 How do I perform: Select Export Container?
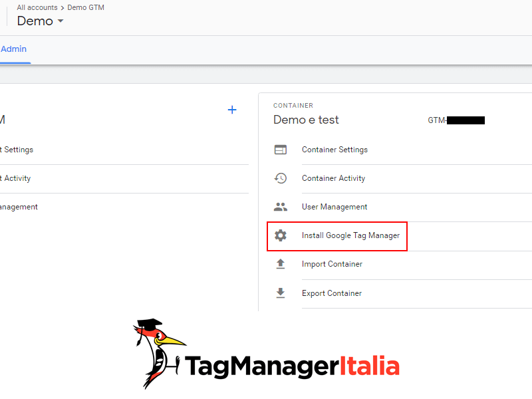[332, 293]
